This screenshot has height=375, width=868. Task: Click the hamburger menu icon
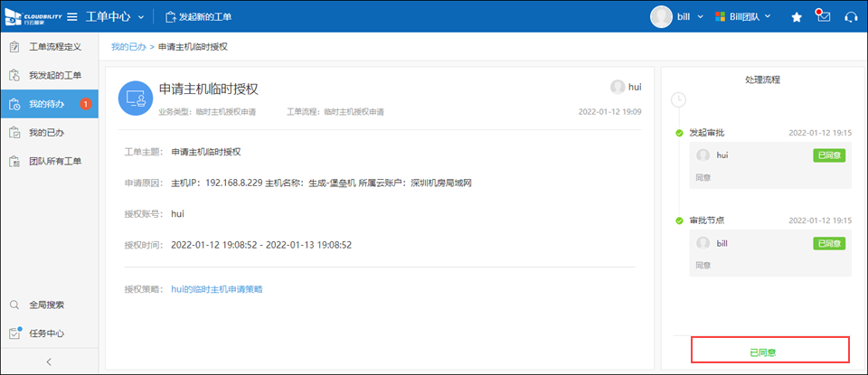click(72, 17)
